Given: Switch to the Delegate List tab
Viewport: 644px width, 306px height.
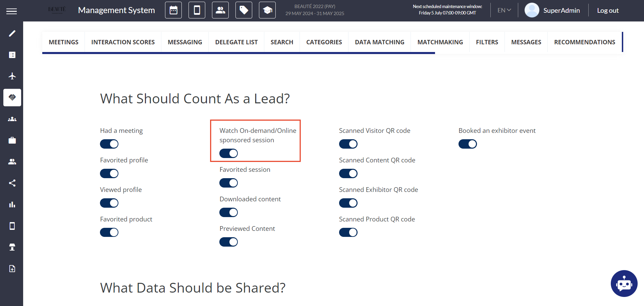Looking at the screenshot, I should point(236,42).
